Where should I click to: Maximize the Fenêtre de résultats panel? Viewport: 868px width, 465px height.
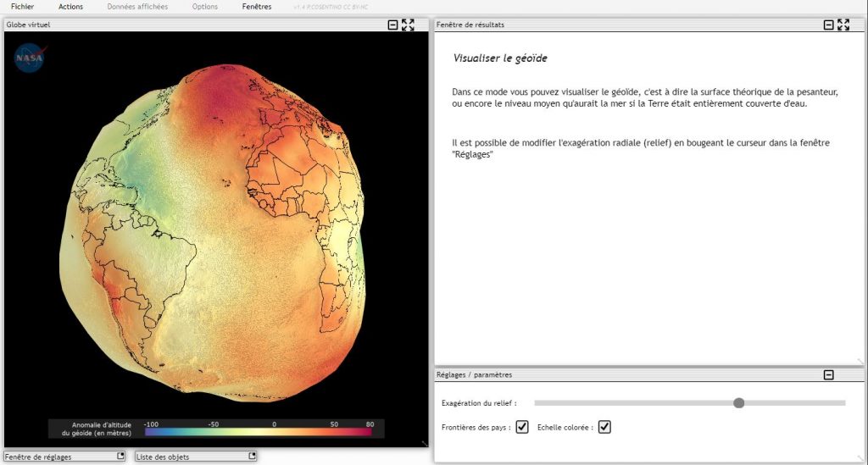[843, 25]
